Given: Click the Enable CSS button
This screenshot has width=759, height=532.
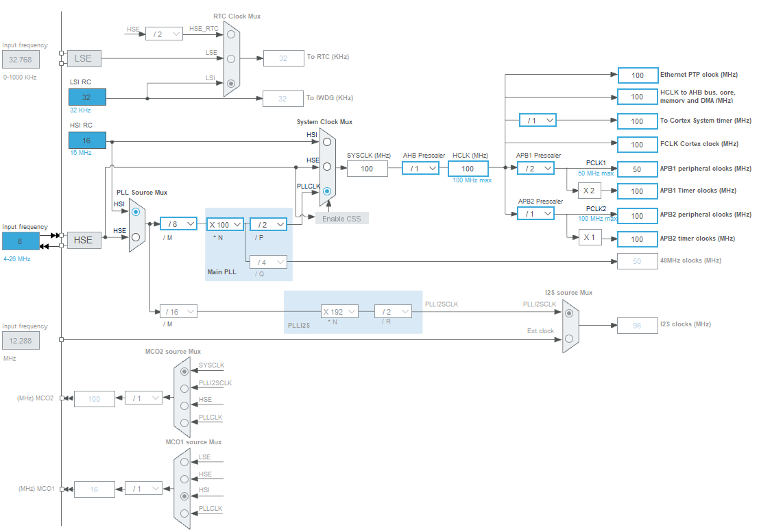Looking at the screenshot, I should (x=341, y=218).
